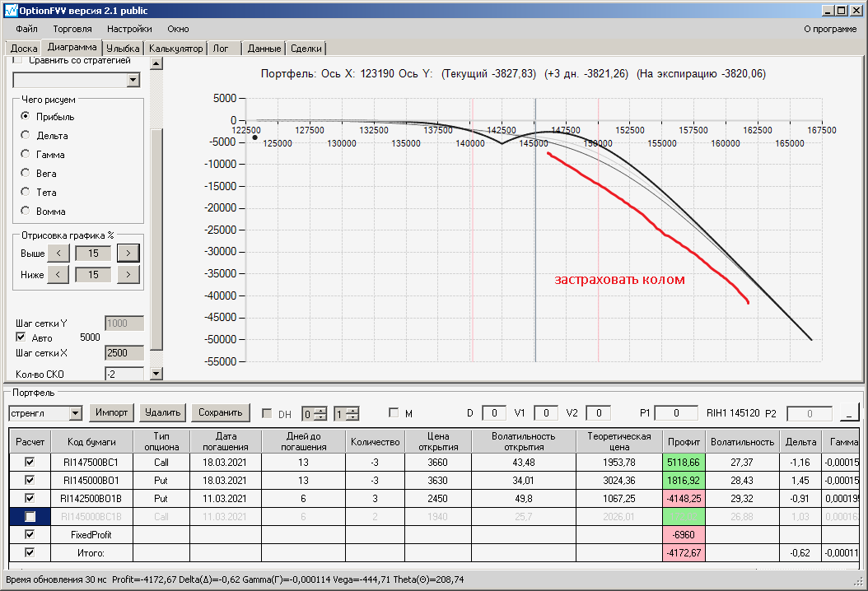Click the Выше value field showing 15
The width and height of the screenshot is (868, 591).
pos(93,253)
